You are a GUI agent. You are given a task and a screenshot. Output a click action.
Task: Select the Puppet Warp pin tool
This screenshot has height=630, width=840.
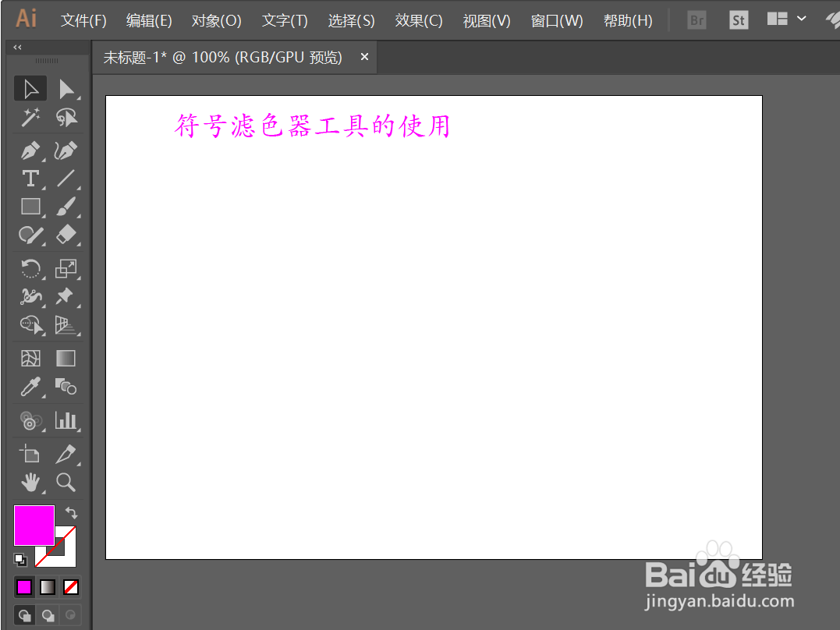(x=66, y=296)
